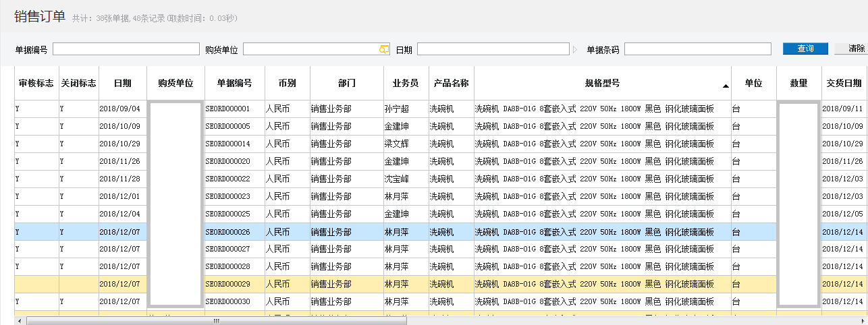The image size is (868, 325).
Task: Click 规格型号 cell in SEORD000022 row
Action: (x=602, y=179)
